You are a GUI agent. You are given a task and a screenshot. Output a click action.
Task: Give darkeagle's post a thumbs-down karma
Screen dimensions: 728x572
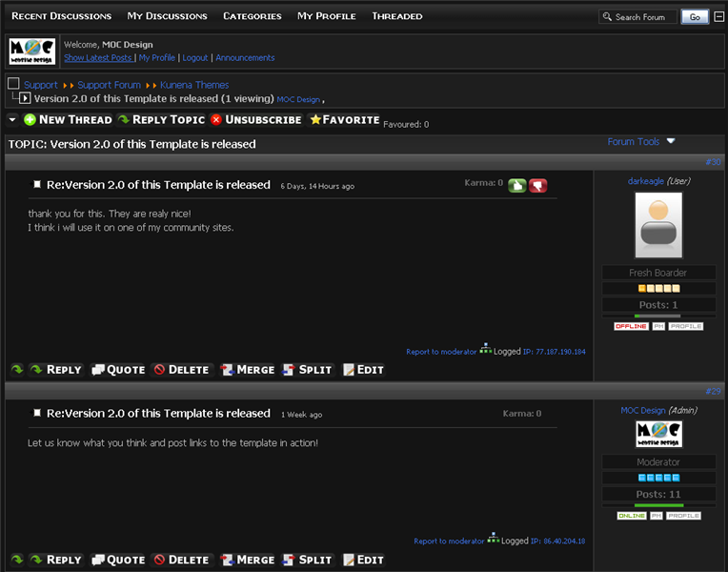[537, 185]
